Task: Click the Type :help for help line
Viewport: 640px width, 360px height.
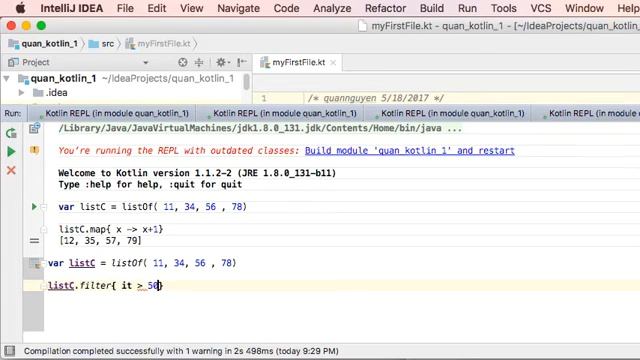Action: click(x=150, y=184)
